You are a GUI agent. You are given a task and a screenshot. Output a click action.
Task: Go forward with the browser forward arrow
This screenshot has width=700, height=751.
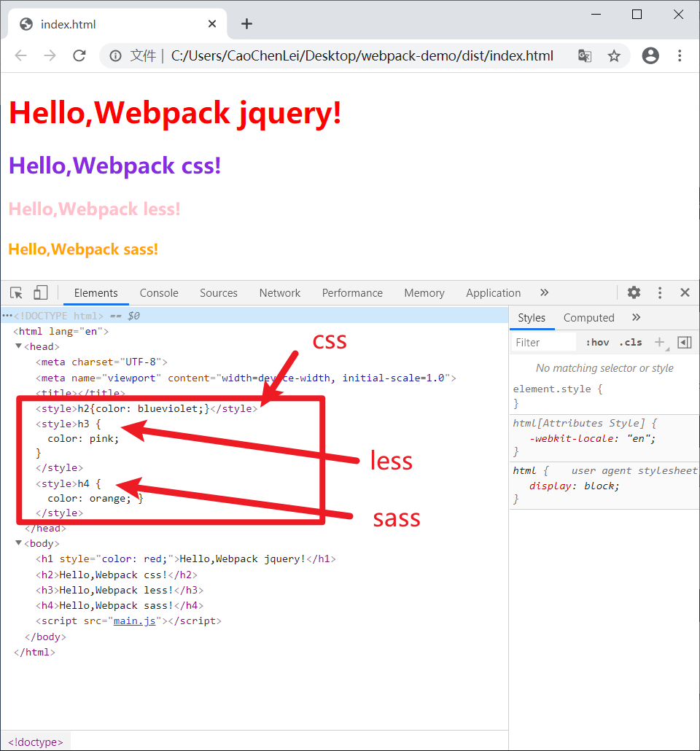tap(50, 55)
